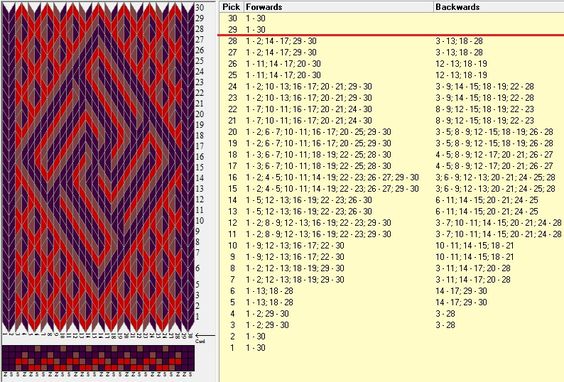The width and height of the screenshot is (564, 382).
Task: Click row number 30 beside the weave preview
Action: [200, 7]
